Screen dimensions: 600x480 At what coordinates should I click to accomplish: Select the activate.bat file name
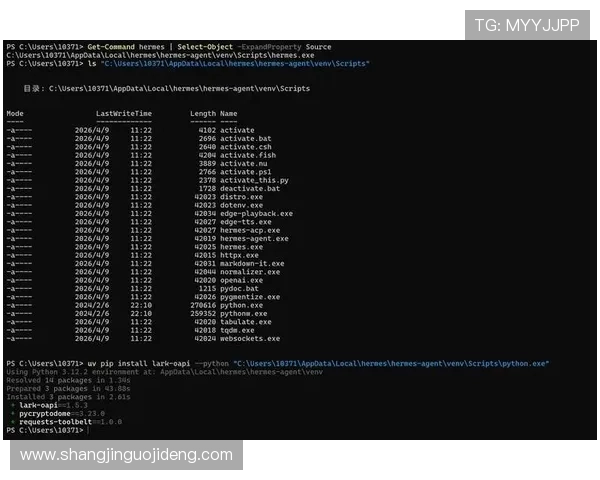coord(246,139)
